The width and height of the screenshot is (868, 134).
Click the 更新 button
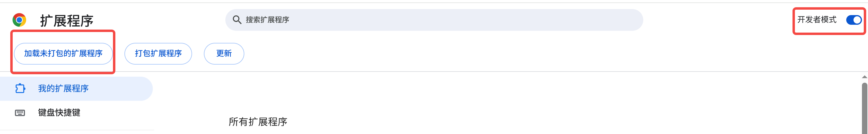click(x=224, y=53)
